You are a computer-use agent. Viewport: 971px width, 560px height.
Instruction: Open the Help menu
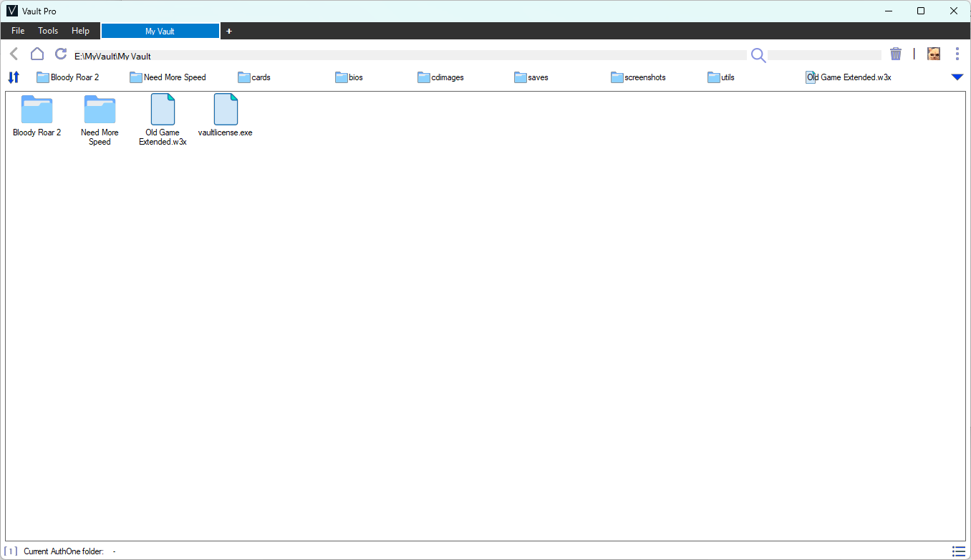coord(80,31)
